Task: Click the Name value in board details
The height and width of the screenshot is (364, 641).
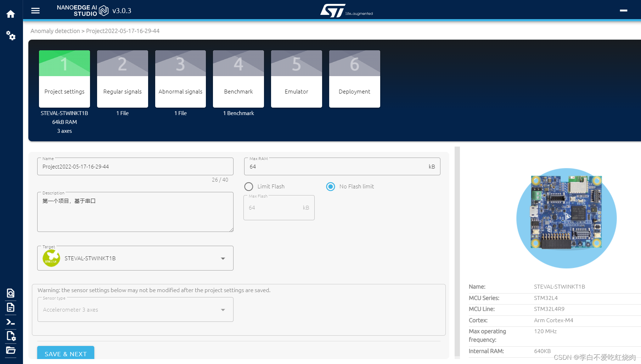Action: click(560, 286)
